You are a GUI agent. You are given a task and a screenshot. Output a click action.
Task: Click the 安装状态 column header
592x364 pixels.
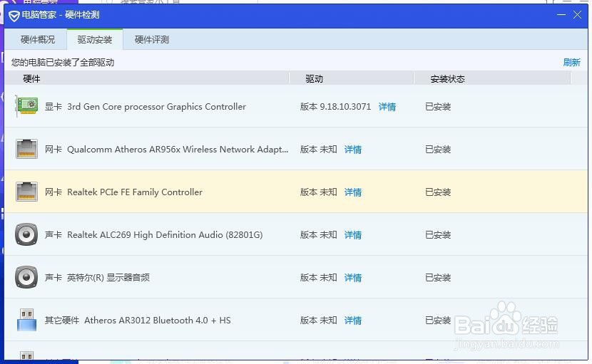pos(447,78)
